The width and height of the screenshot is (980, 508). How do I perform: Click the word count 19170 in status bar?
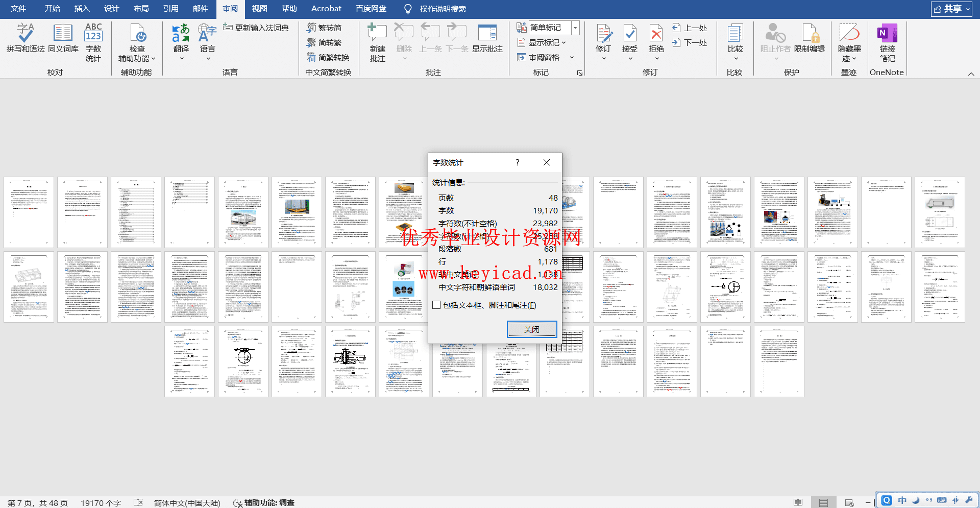point(101,503)
